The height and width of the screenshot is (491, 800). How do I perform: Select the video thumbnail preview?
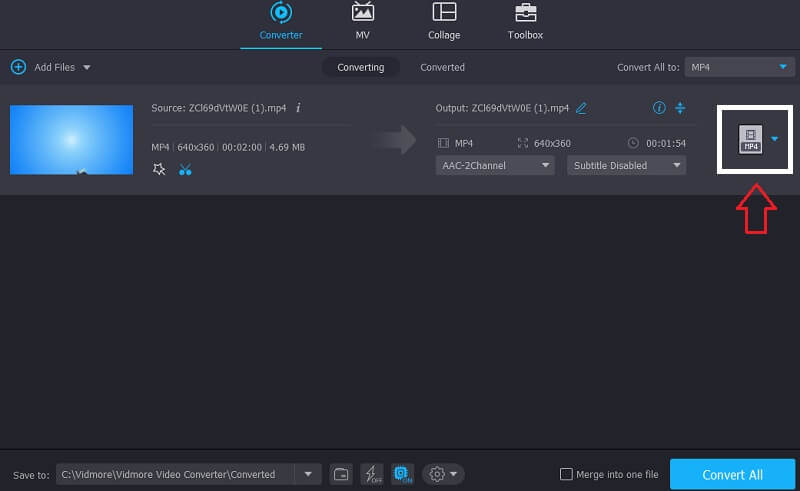coord(71,140)
